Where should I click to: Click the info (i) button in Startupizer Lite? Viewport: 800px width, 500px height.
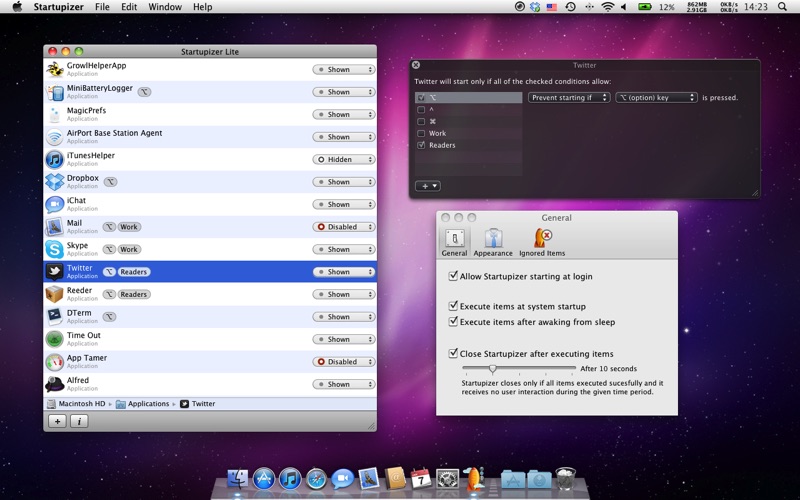click(x=79, y=421)
